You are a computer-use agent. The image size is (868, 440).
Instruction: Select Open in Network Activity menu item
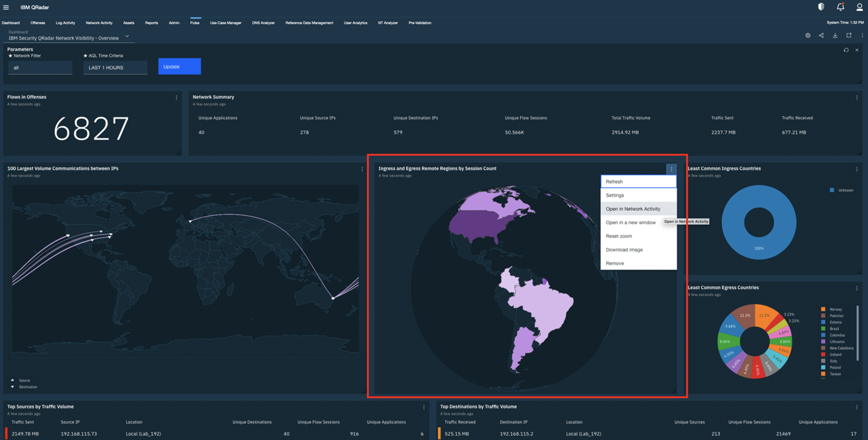[x=639, y=209]
